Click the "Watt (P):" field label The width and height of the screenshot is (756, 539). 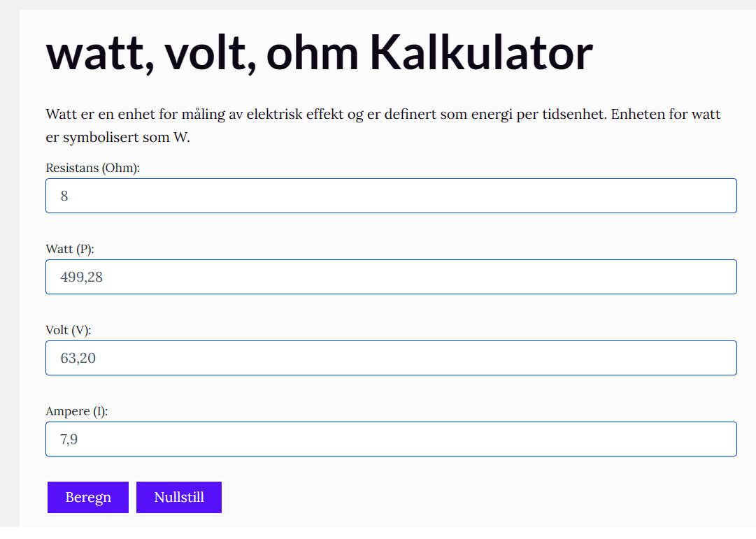click(x=70, y=249)
